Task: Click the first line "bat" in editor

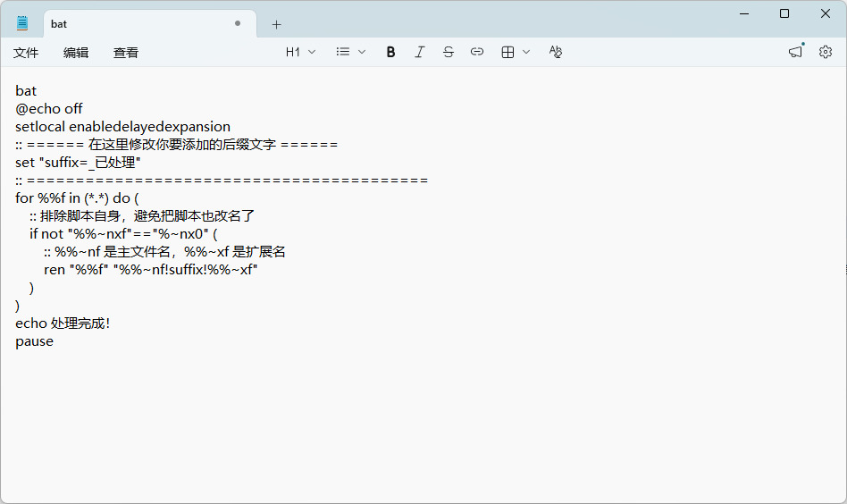Action: pyautogui.click(x=26, y=91)
